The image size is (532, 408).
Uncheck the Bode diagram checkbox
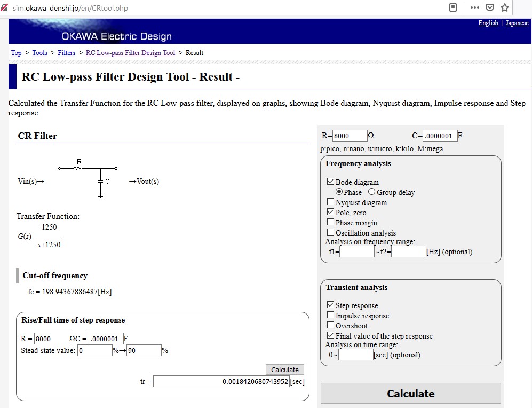(330, 182)
